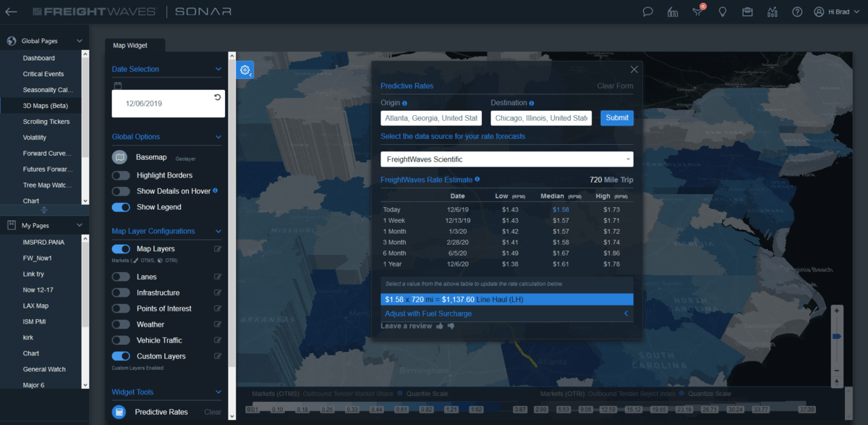This screenshot has width=868, height=425.
Task: Edit the Vehicle Traffic configuration
Action: (x=218, y=340)
